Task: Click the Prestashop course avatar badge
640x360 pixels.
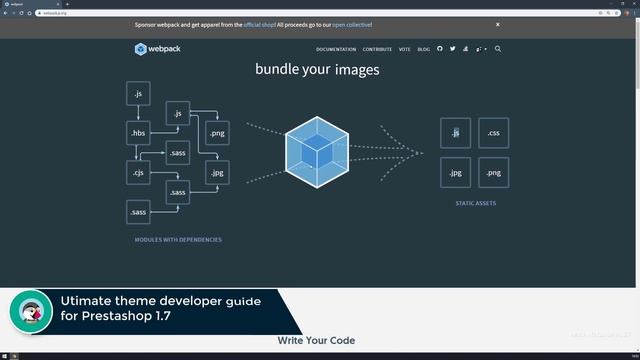Action: point(31,311)
